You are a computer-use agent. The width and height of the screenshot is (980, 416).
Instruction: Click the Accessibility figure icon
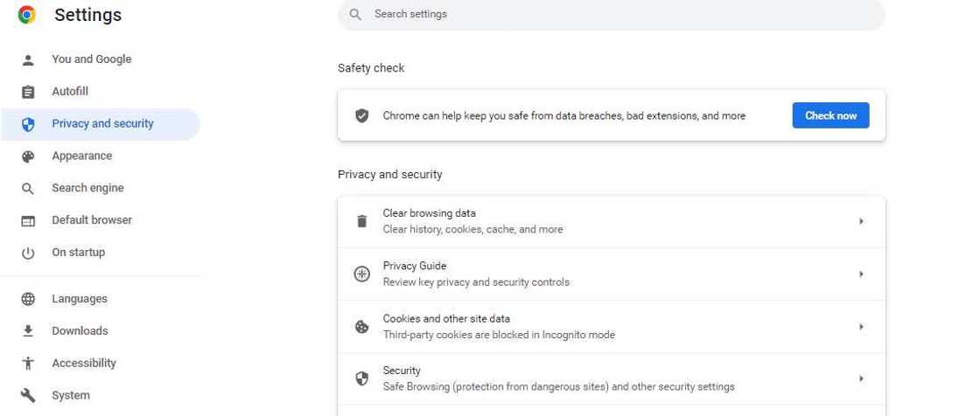(28, 364)
